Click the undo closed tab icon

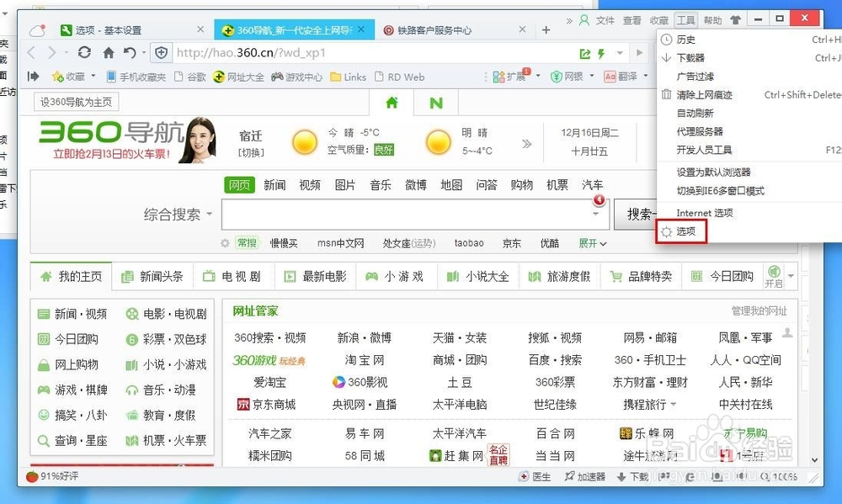130,53
